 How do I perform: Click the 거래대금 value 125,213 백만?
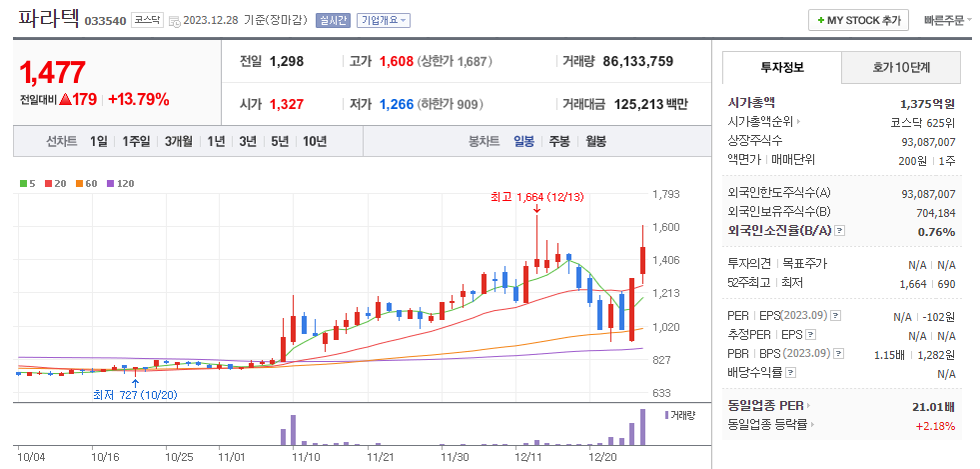point(650,104)
